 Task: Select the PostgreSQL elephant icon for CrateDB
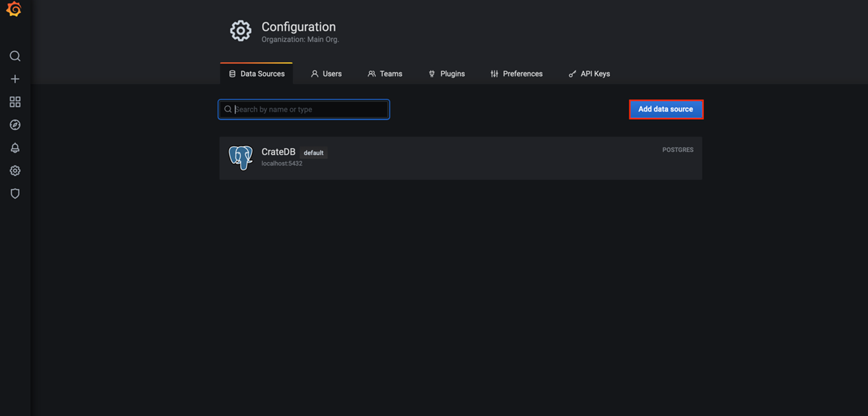240,158
